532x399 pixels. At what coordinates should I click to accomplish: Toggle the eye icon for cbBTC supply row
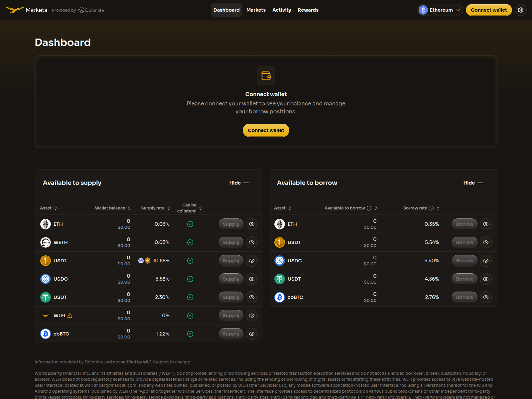tap(252, 334)
